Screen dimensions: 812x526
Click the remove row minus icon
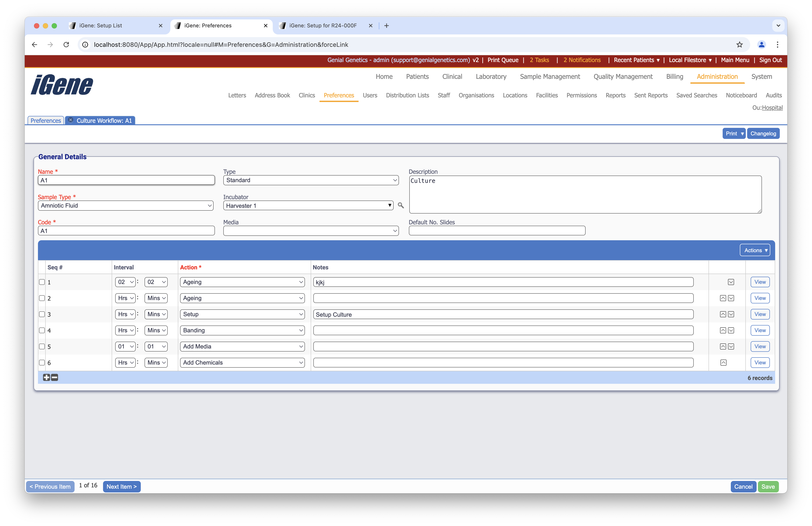point(55,378)
